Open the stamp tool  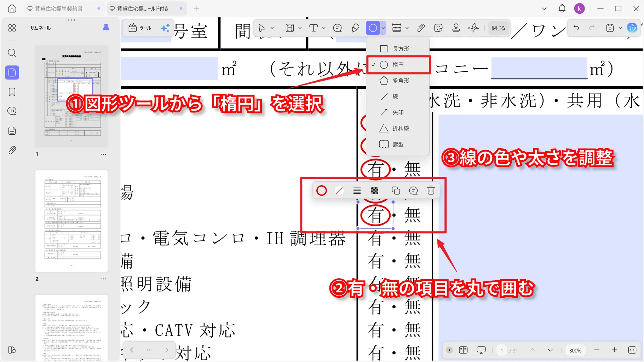[456, 28]
